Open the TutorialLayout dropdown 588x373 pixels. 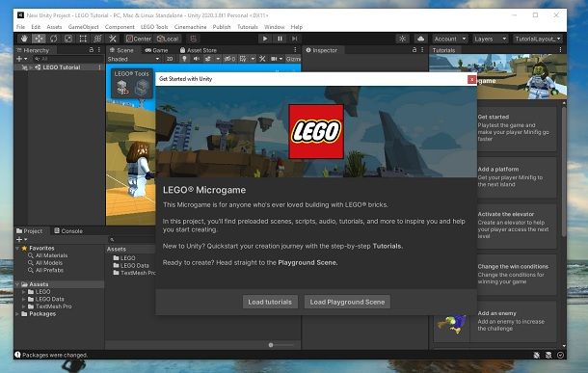click(x=537, y=39)
